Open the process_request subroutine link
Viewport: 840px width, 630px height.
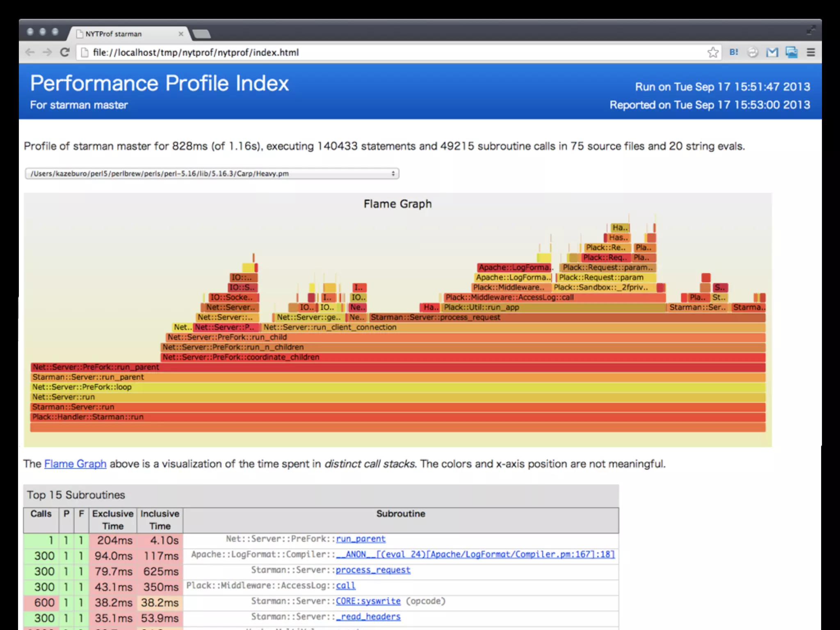[373, 570]
